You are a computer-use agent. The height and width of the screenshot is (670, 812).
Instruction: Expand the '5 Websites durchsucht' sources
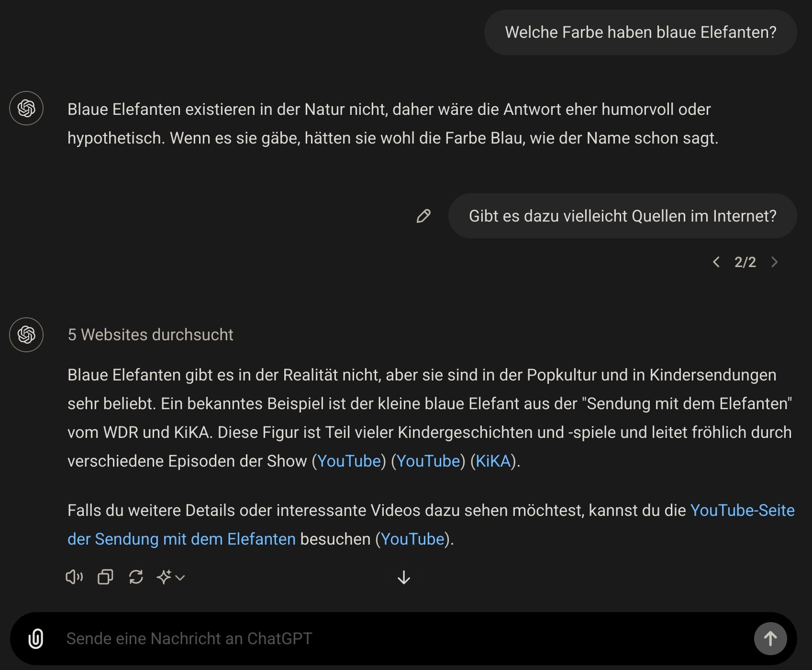[150, 335]
